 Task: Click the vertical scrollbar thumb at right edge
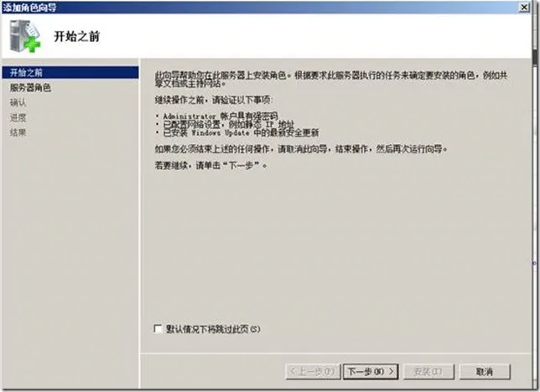(x=536, y=57)
